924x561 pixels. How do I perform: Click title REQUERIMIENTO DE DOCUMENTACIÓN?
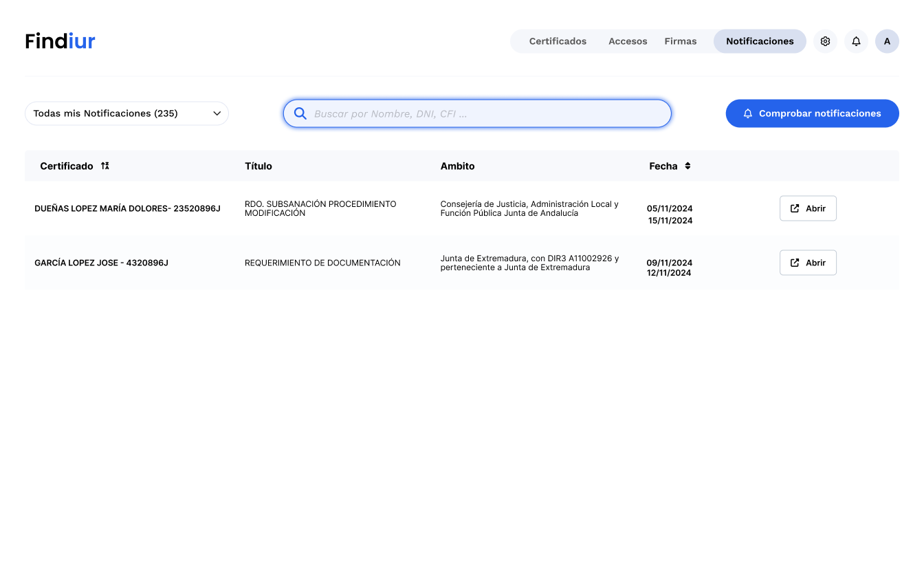click(322, 263)
